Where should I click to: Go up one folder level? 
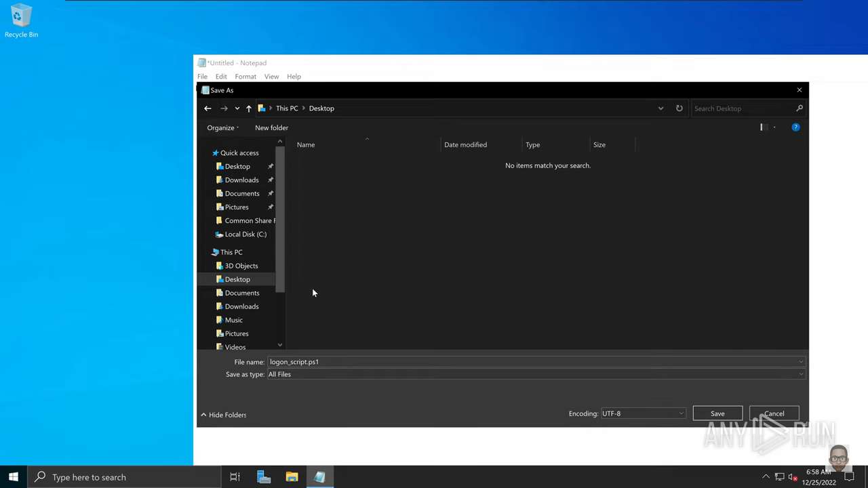tap(249, 108)
